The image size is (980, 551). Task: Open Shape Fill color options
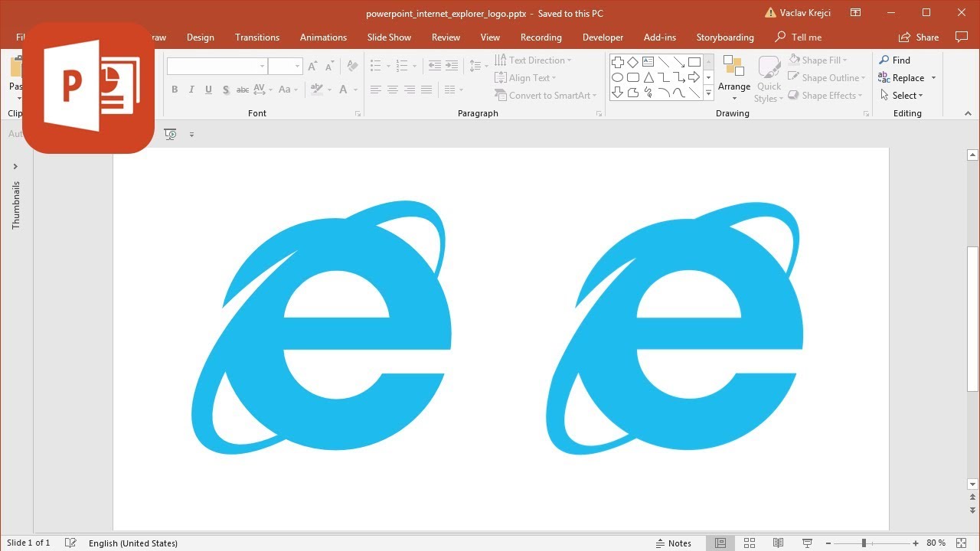(818, 60)
